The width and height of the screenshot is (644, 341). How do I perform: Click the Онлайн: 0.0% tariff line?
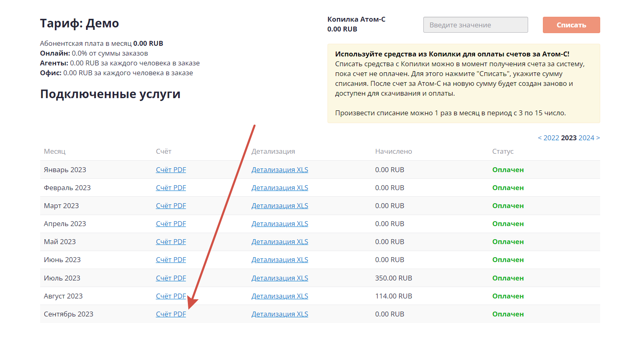point(94,53)
